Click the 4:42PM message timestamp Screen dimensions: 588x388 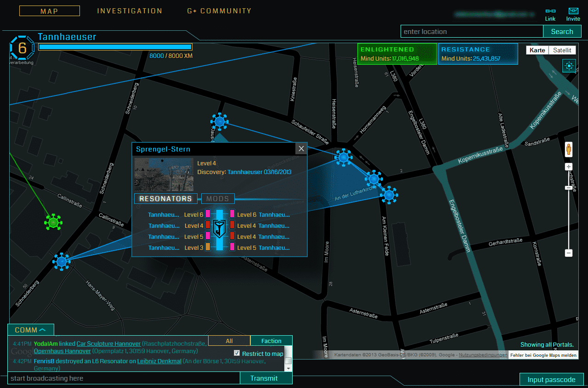tap(22, 361)
